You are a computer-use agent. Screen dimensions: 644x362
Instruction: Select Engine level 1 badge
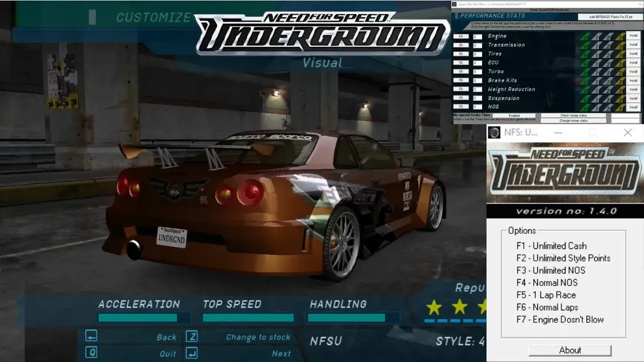click(597, 36)
